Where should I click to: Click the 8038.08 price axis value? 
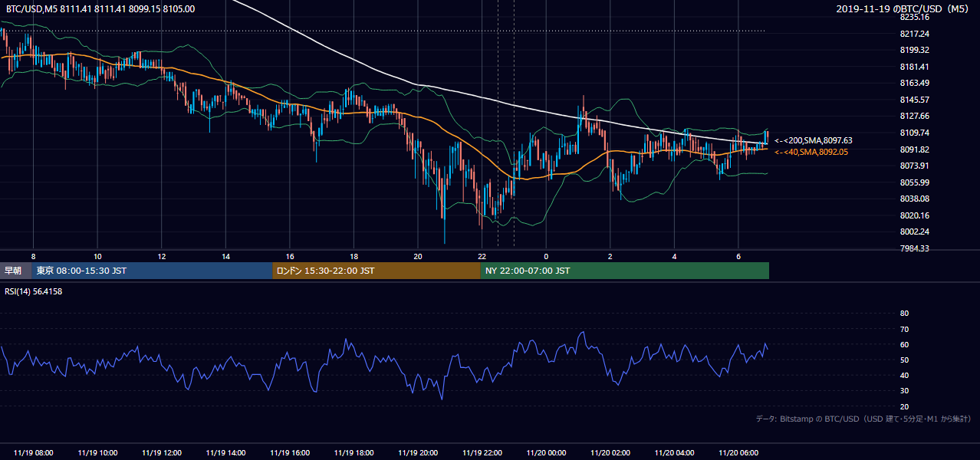pos(914,199)
